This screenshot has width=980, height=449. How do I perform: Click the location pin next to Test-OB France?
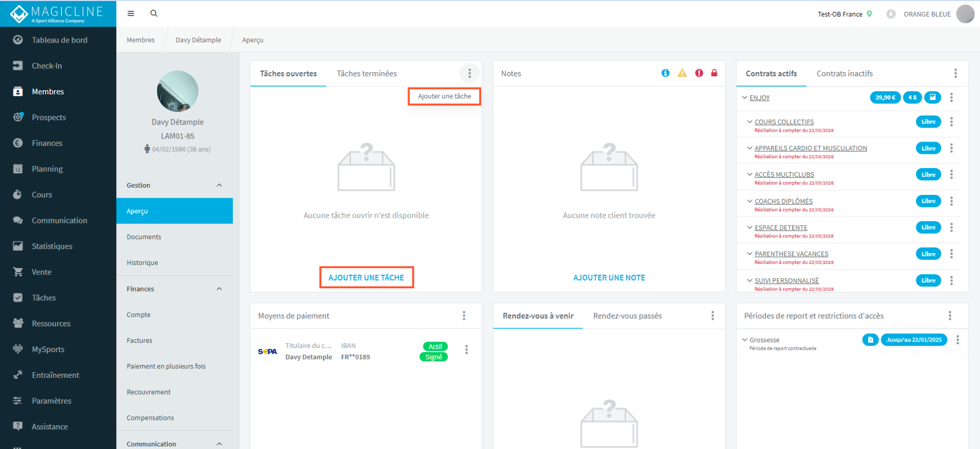[870, 14]
